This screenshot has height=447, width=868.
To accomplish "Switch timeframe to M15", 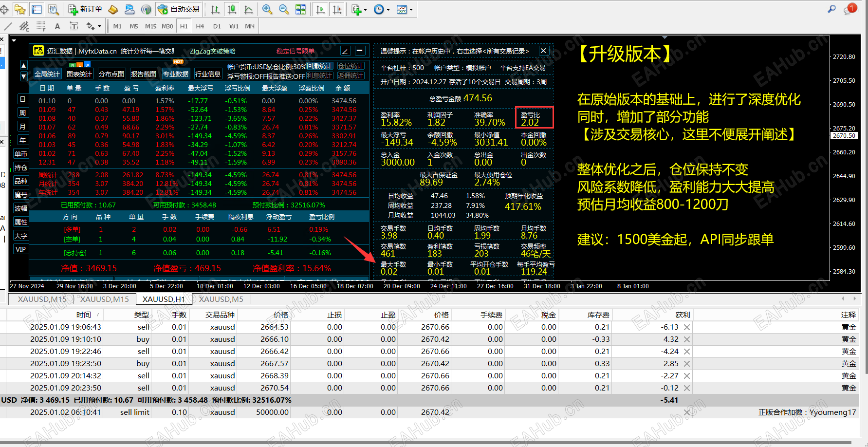I will (x=151, y=26).
